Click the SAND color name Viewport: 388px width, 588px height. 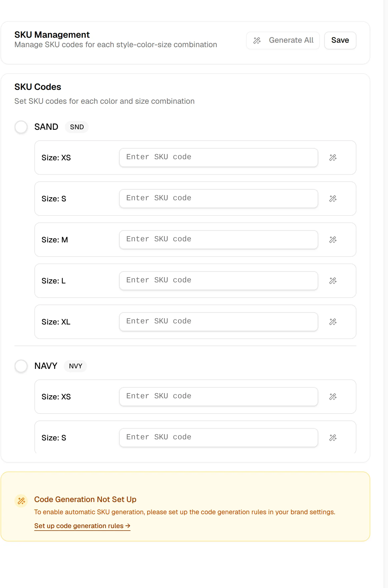tap(46, 127)
